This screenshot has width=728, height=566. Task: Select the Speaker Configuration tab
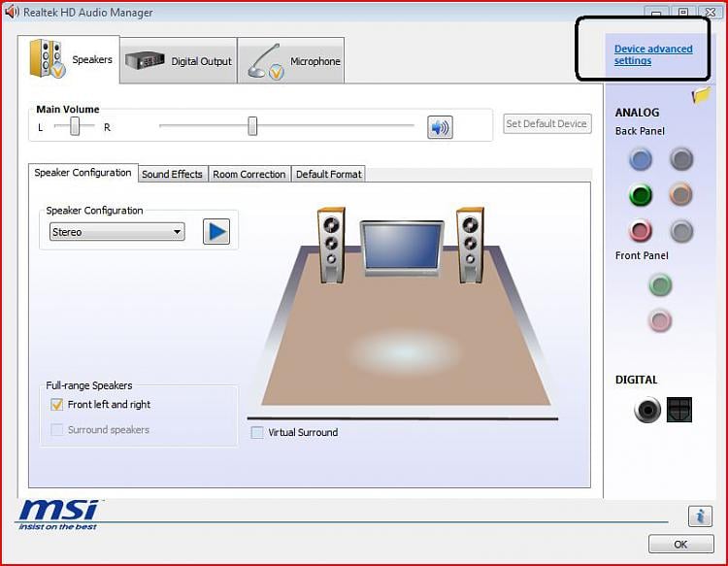(x=83, y=173)
